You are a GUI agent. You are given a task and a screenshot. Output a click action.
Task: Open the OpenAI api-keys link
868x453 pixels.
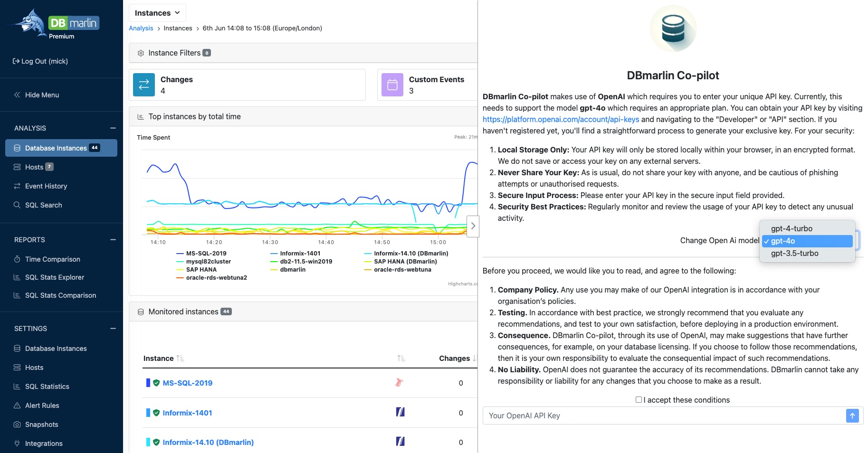[561, 119]
